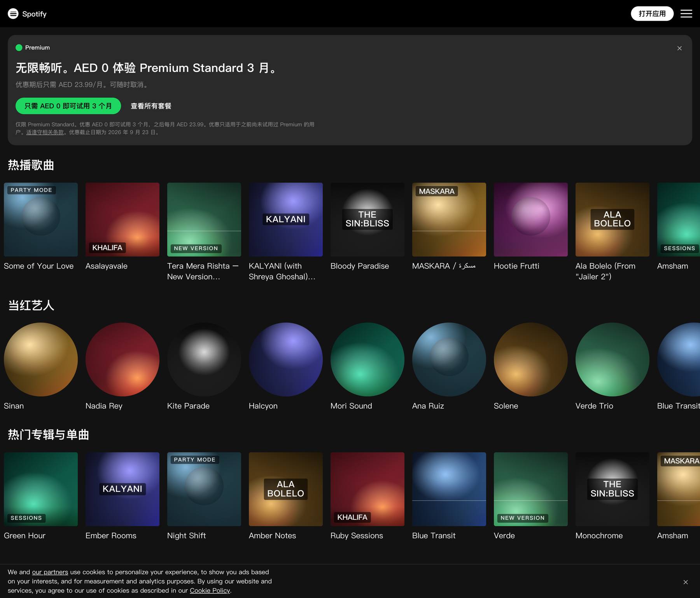Open the Asalayavale song cover
Image resolution: width=700 pixels, height=598 pixels.
122,220
